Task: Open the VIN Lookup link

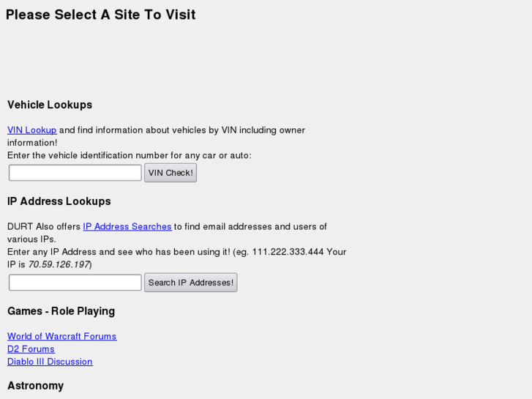Action: pyautogui.click(x=31, y=130)
